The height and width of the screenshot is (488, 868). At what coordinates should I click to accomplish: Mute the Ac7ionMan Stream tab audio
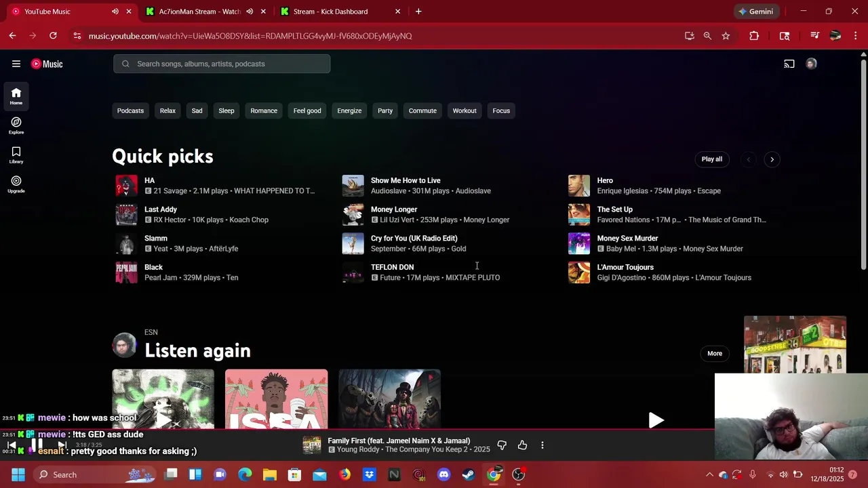point(250,12)
